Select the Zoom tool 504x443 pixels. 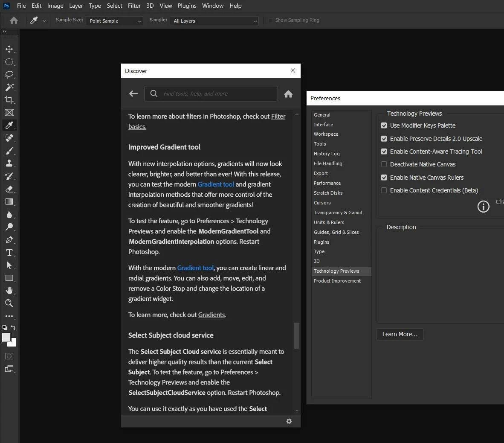[9, 303]
